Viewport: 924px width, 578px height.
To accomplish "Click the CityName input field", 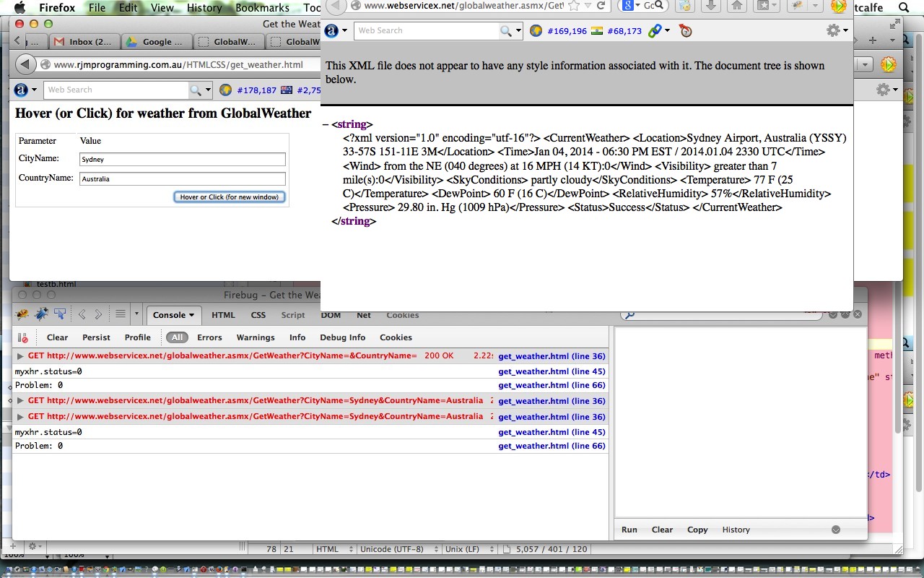I will pyautogui.click(x=183, y=160).
